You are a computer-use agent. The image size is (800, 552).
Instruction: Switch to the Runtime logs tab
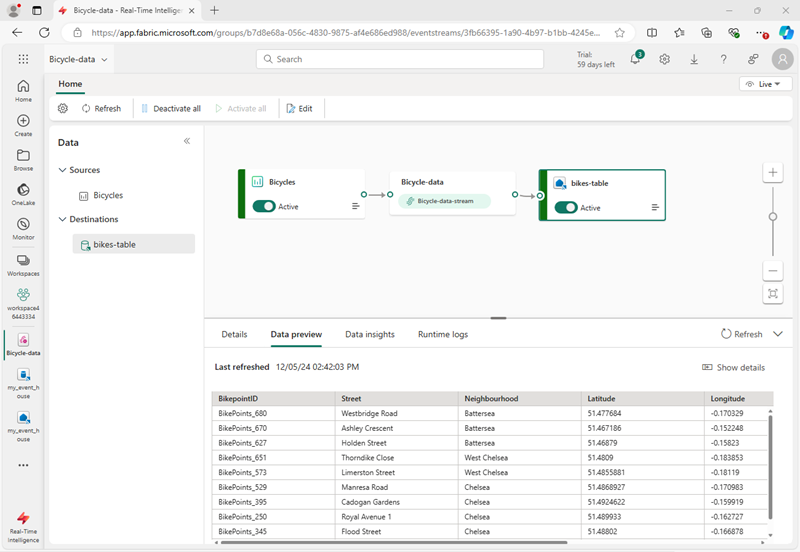coord(443,334)
